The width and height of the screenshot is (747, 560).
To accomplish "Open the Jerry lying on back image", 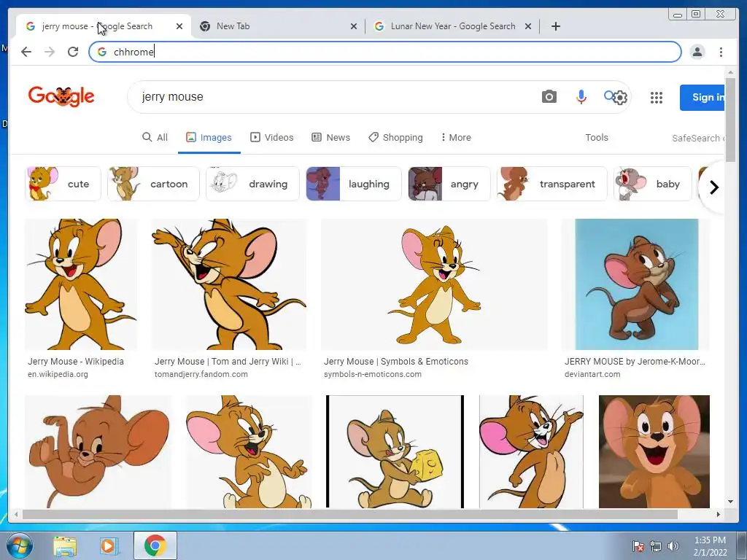I will pos(98,451).
